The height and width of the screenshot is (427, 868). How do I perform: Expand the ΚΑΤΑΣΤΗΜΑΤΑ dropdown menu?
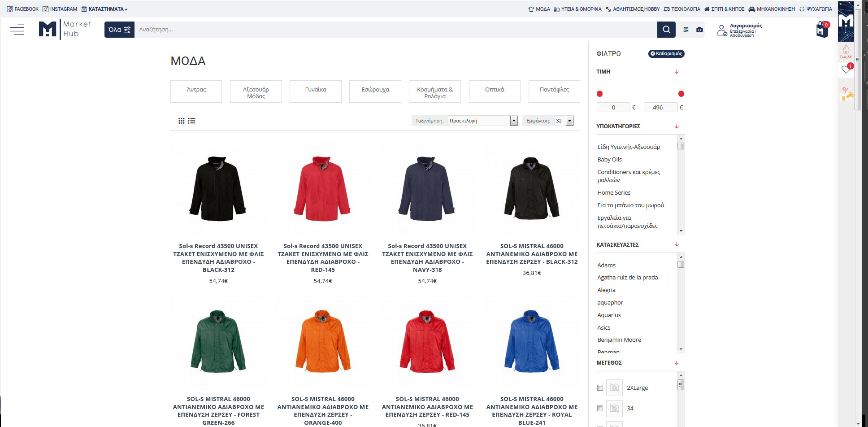[104, 9]
